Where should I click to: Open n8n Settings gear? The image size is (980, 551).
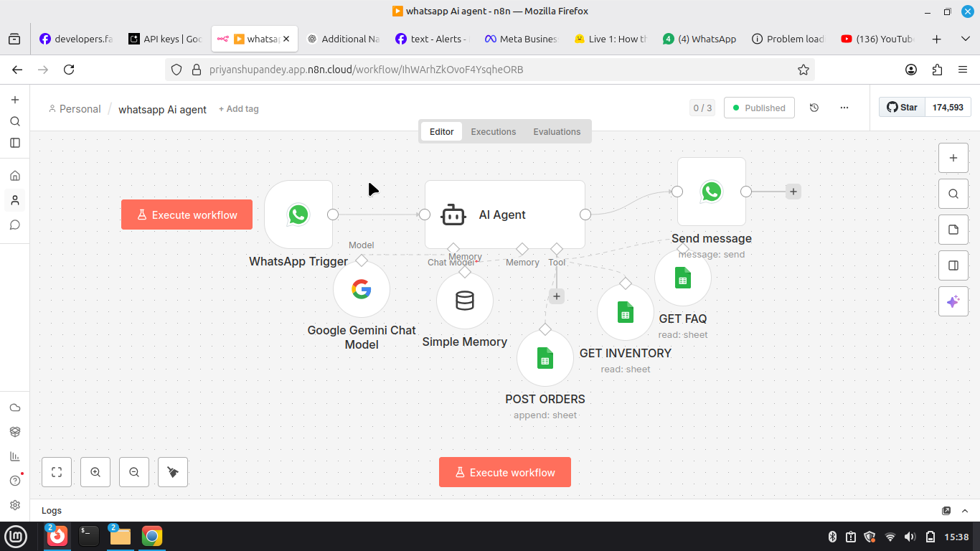[x=15, y=505]
